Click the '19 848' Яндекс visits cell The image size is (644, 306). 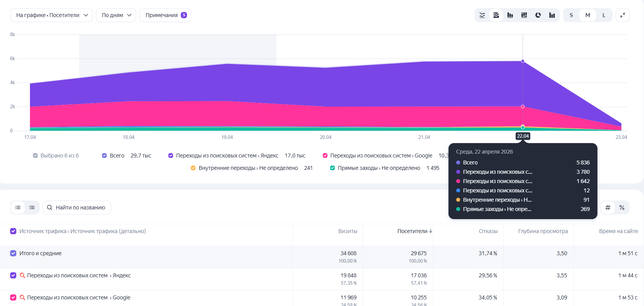tap(348, 275)
